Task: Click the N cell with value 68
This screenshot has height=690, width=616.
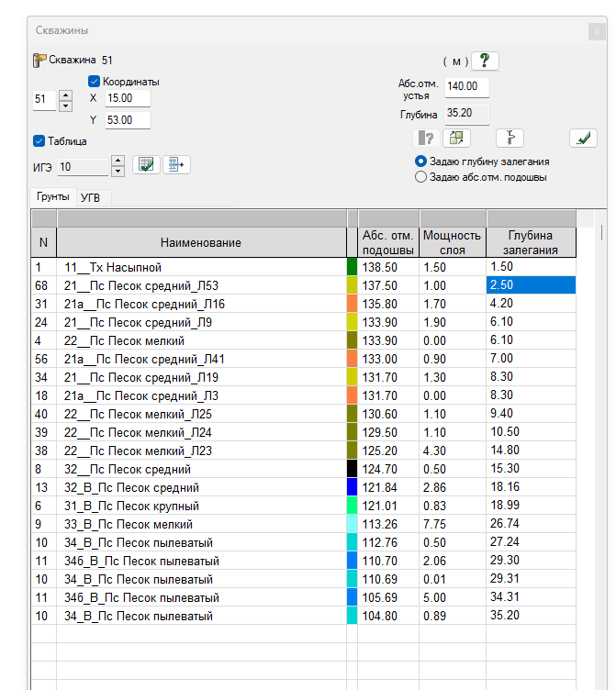Action: point(43,285)
